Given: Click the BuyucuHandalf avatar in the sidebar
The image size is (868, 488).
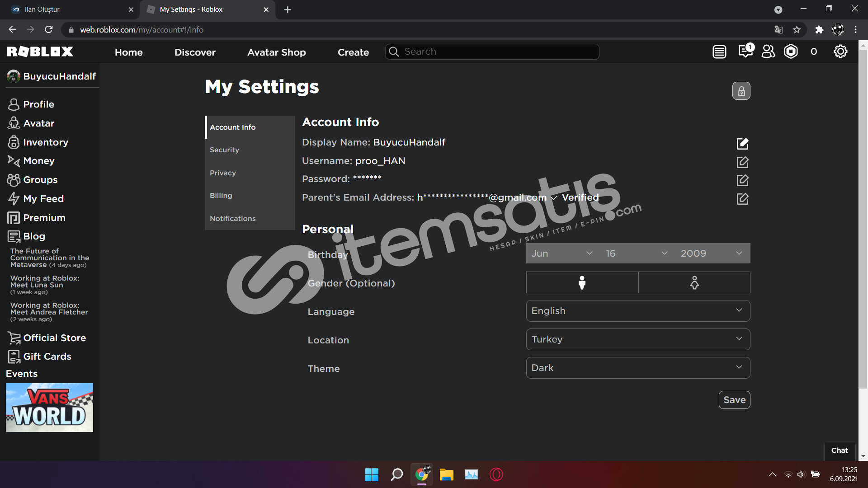Looking at the screenshot, I should tap(14, 76).
